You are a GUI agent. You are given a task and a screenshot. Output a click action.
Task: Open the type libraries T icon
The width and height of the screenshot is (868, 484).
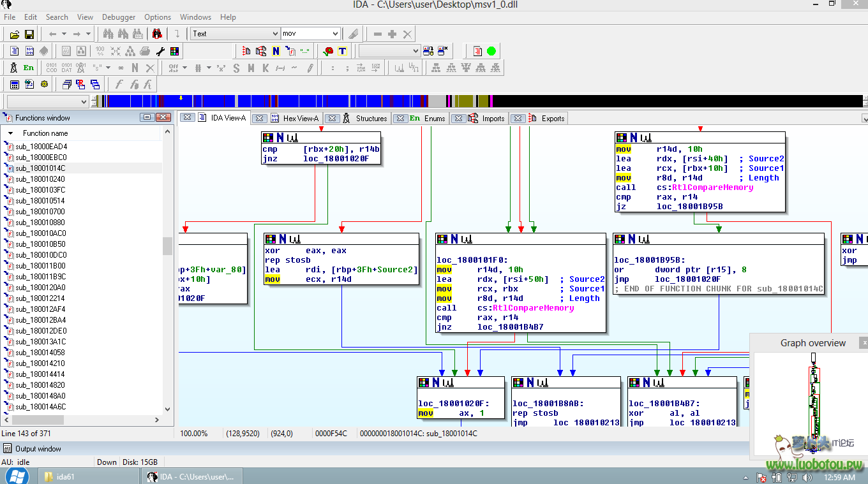coord(343,51)
